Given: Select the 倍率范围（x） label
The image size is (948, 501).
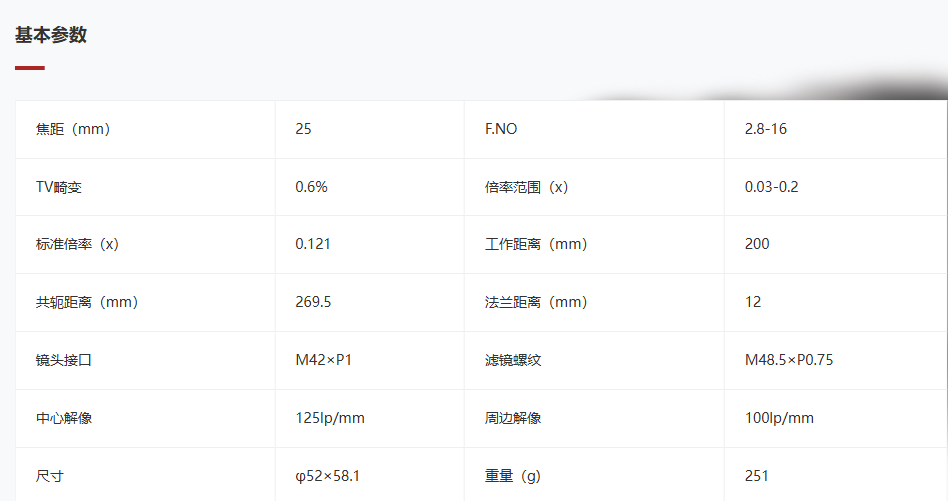Looking at the screenshot, I should click(527, 187).
